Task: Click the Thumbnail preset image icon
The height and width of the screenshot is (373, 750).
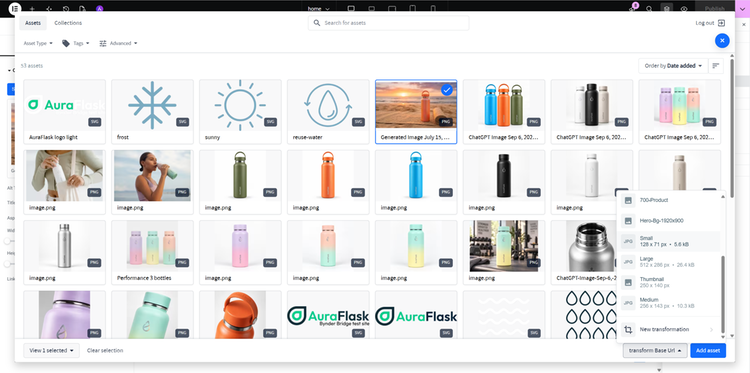Action: coord(629,282)
